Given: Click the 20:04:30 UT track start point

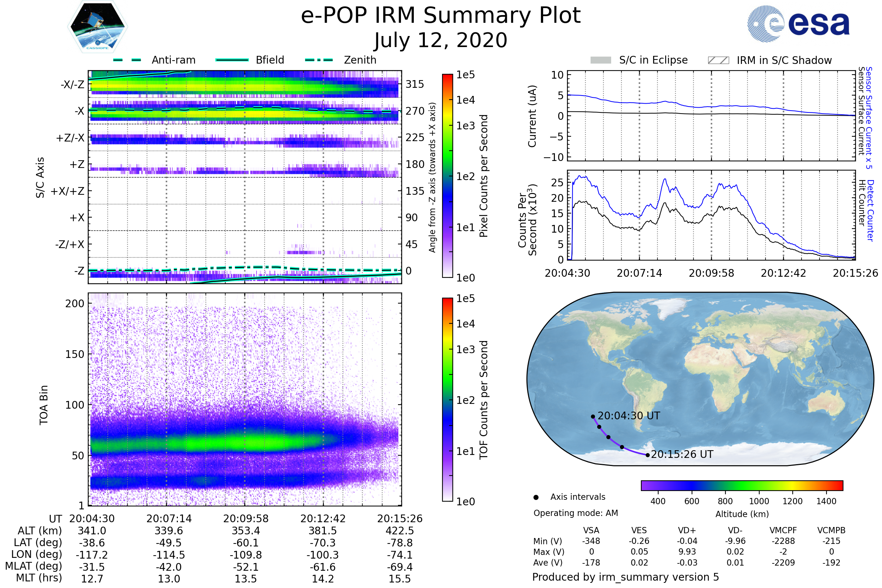Looking at the screenshot, I should pos(593,417).
